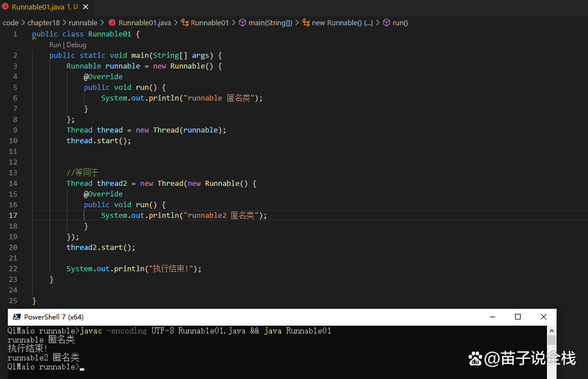Click line number 17 in the gutter
The height and width of the screenshot is (379, 588).
click(x=13, y=215)
